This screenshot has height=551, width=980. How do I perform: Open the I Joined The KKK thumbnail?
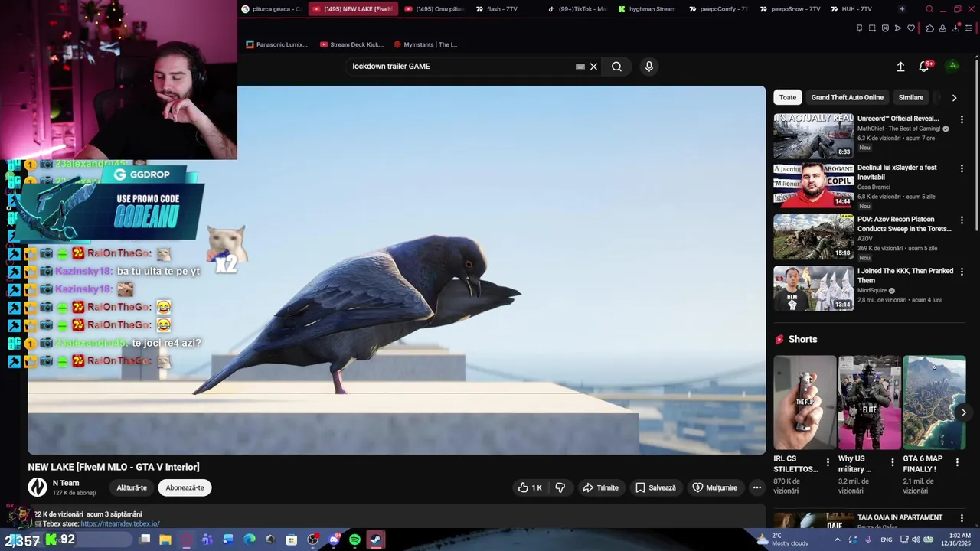813,289
